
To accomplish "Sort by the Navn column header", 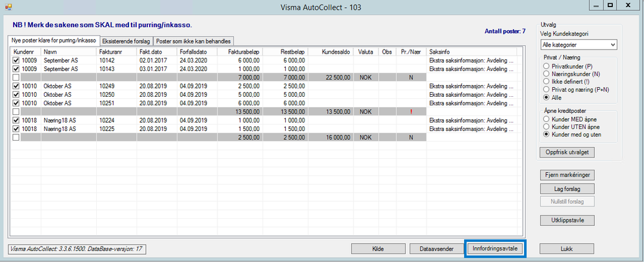I will tap(68, 52).
